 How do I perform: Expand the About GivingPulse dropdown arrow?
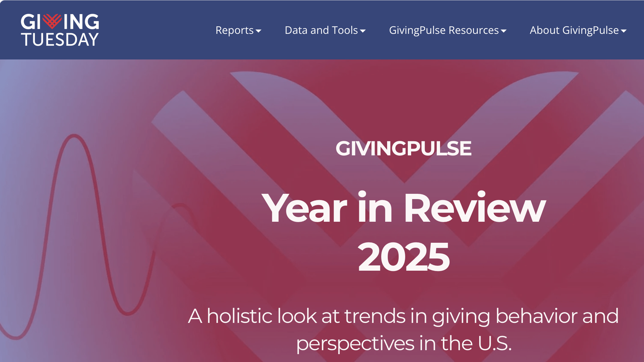point(624,31)
